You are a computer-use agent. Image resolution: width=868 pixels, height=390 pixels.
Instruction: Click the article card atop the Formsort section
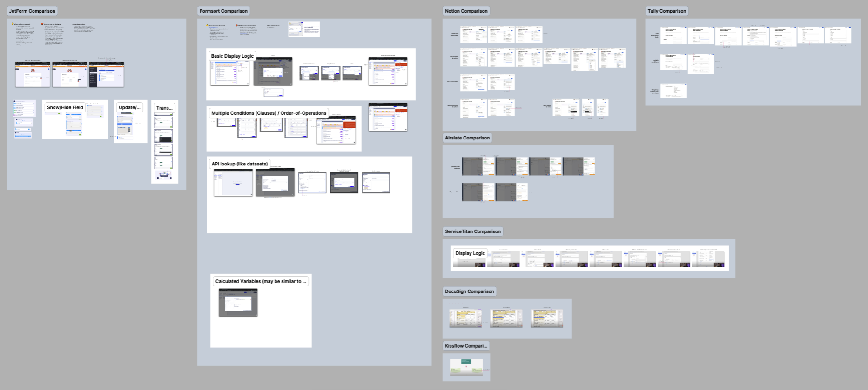tap(304, 29)
